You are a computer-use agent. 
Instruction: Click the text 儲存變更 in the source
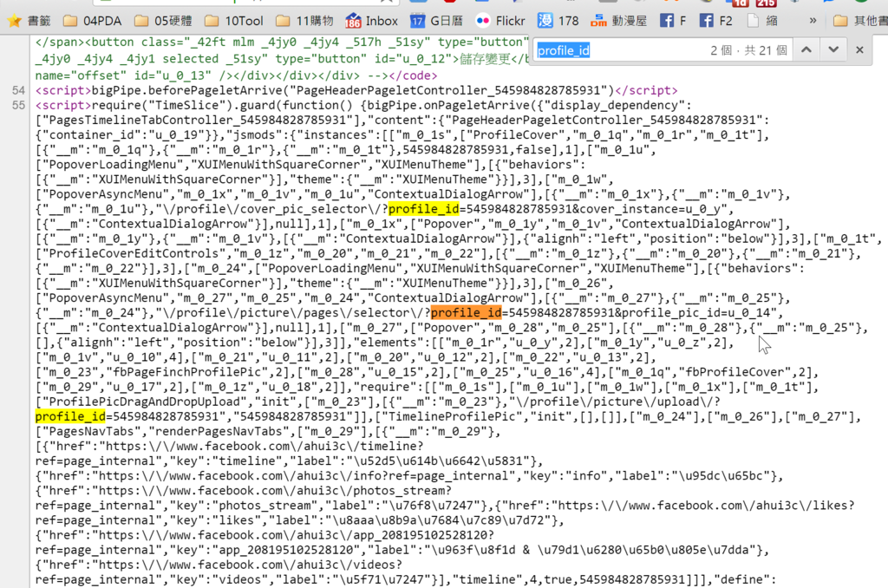coord(487,59)
